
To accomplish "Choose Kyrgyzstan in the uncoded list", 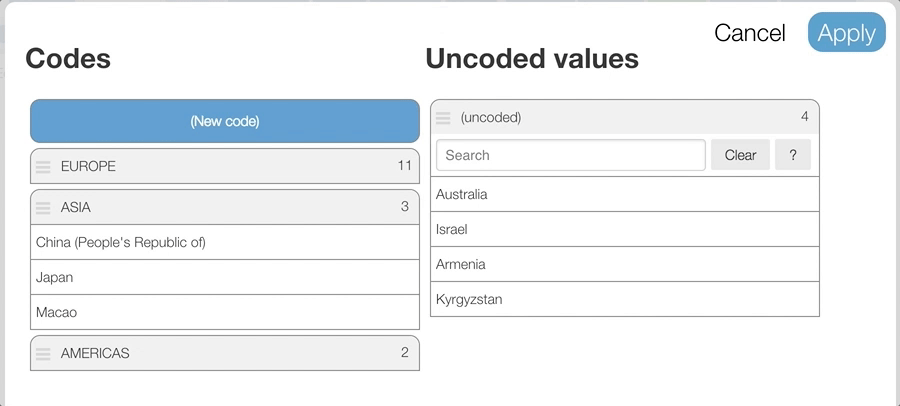I will click(x=625, y=299).
